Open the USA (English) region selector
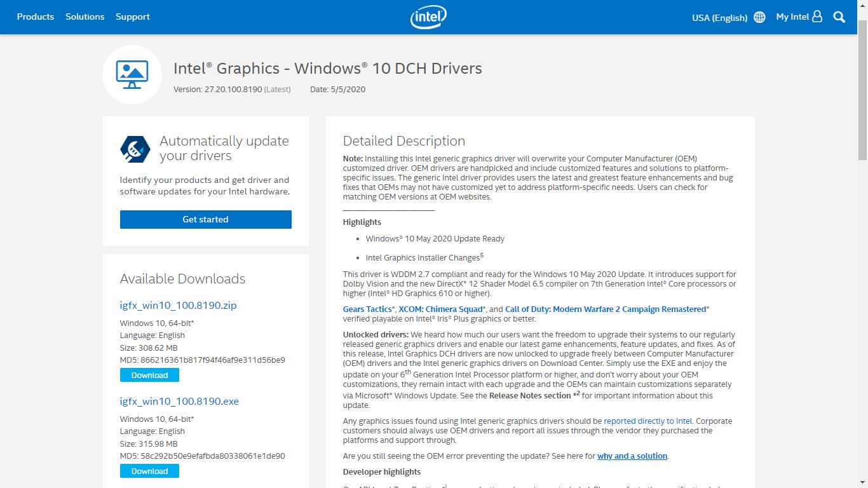The width and height of the screenshot is (868, 488). pos(719,18)
